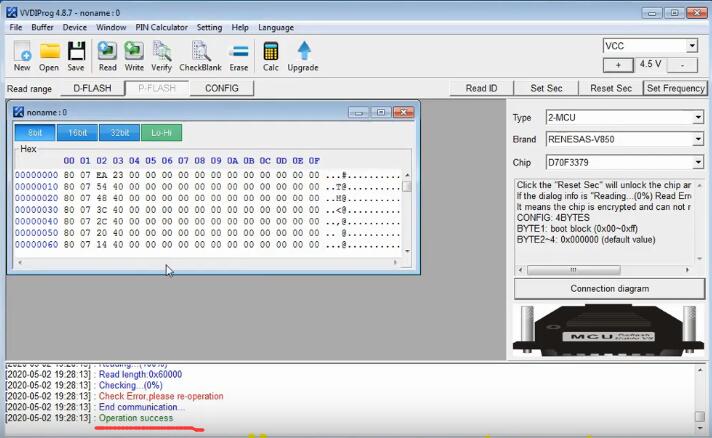Viewport: 712px width, 438px height.
Task: Create a new buffer with New icon
Action: coord(22,56)
